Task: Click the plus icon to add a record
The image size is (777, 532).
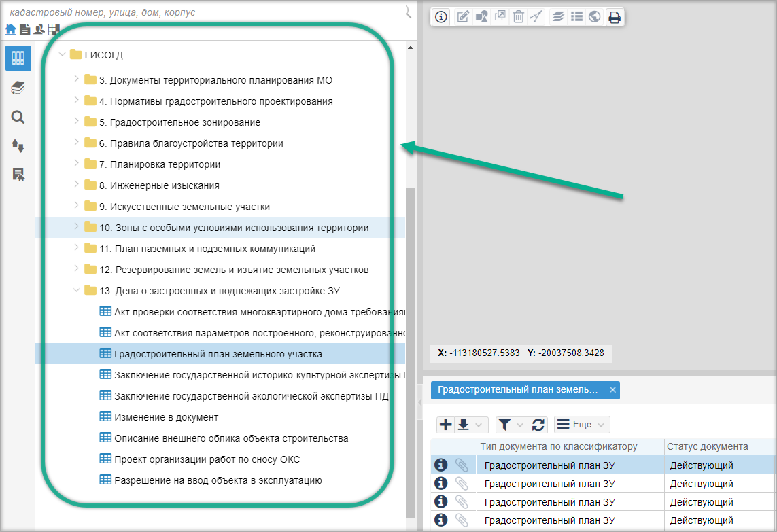Action: tap(446, 425)
